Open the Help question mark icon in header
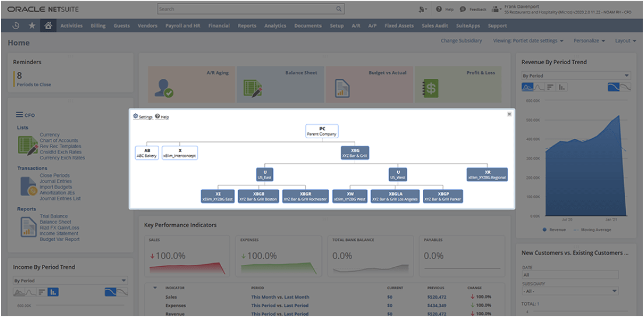This screenshot has width=644, height=318. pyautogui.click(x=439, y=9)
